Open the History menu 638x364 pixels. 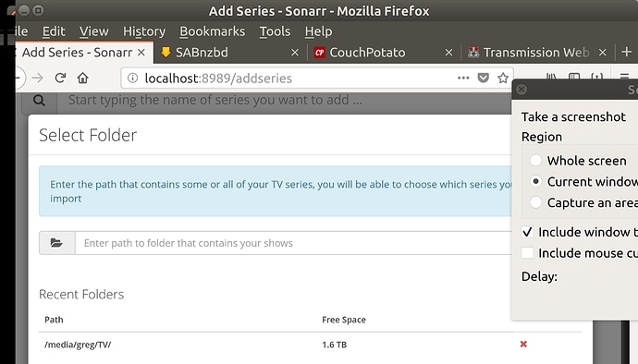tap(144, 31)
